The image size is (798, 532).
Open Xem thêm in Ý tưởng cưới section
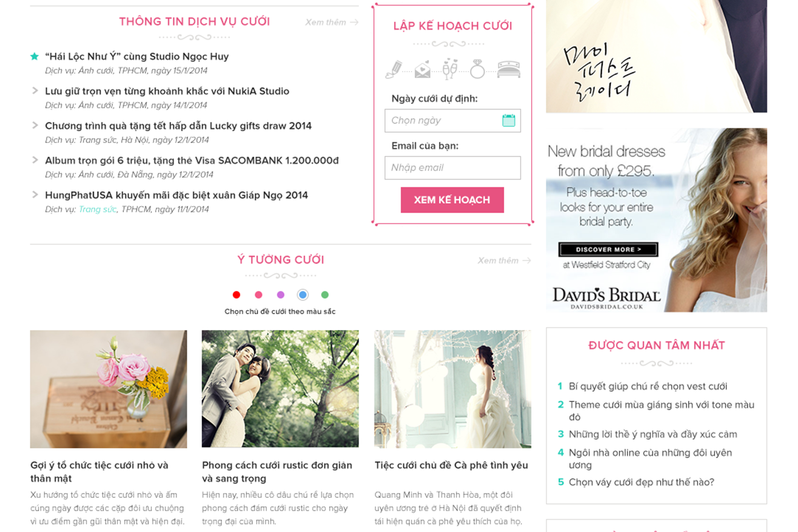point(504,261)
